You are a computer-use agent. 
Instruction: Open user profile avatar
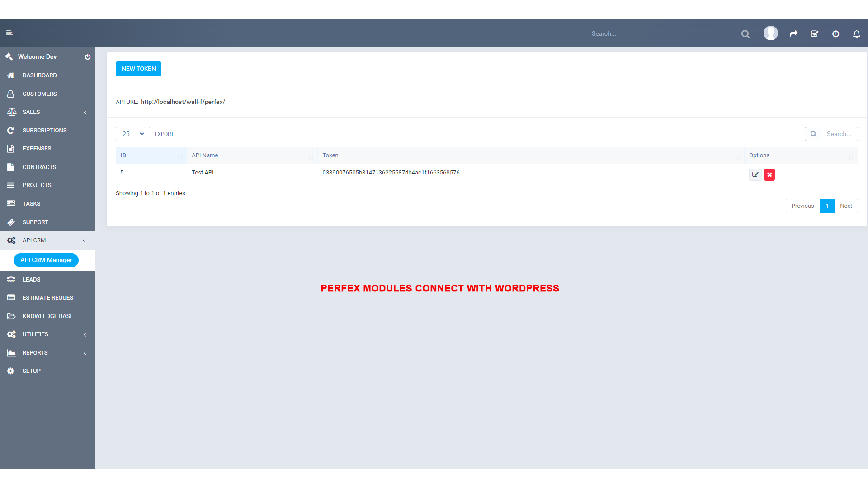tap(770, 33)
